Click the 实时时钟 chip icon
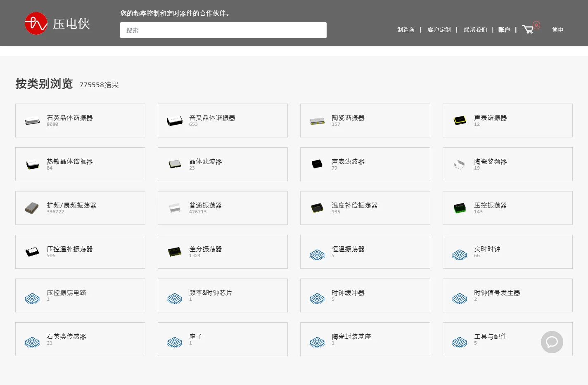This screenshot has height=385, width=588. pyautogui.click(x=460, y=255)
